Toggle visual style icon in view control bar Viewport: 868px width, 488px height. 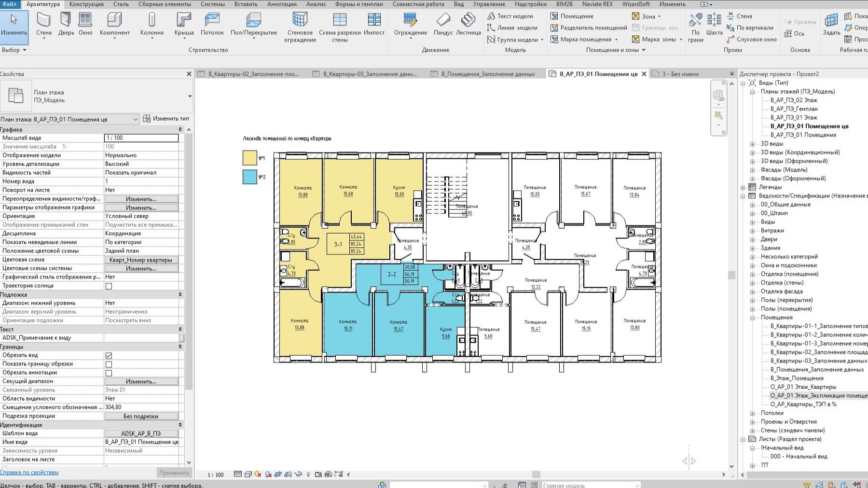click(x=248, y=474)
